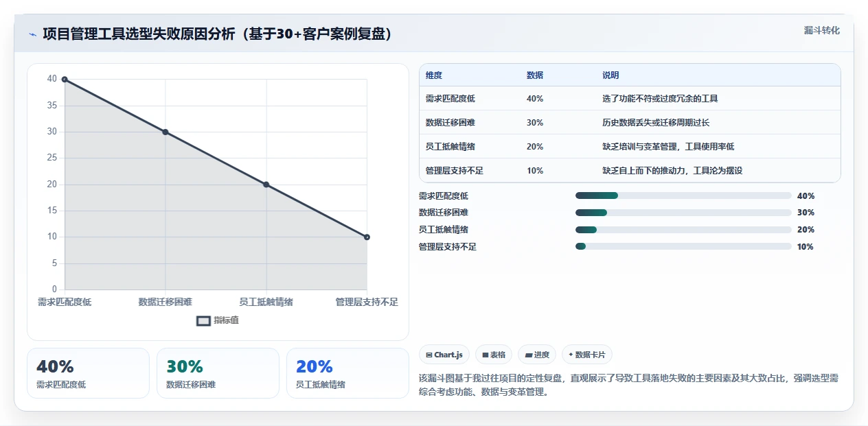This screenshot has width=868, height=426.
Task: Click the 30% cell in the table
Action: pyautogui.click(x=535, y=123)
